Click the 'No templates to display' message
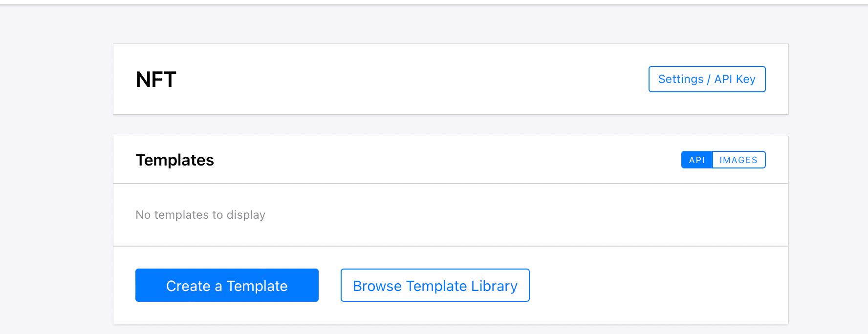This screenshot has height=334, width=868. point(200,215)
